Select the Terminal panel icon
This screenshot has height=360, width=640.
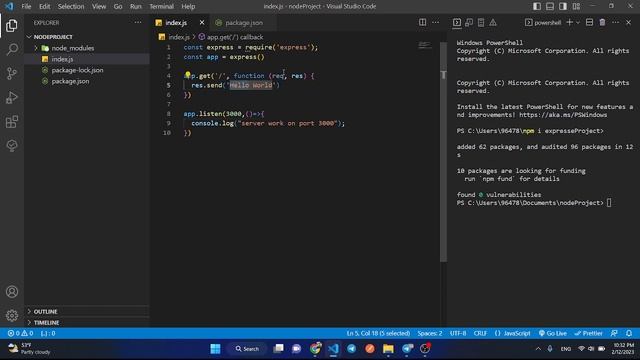(x=457, y=22)
